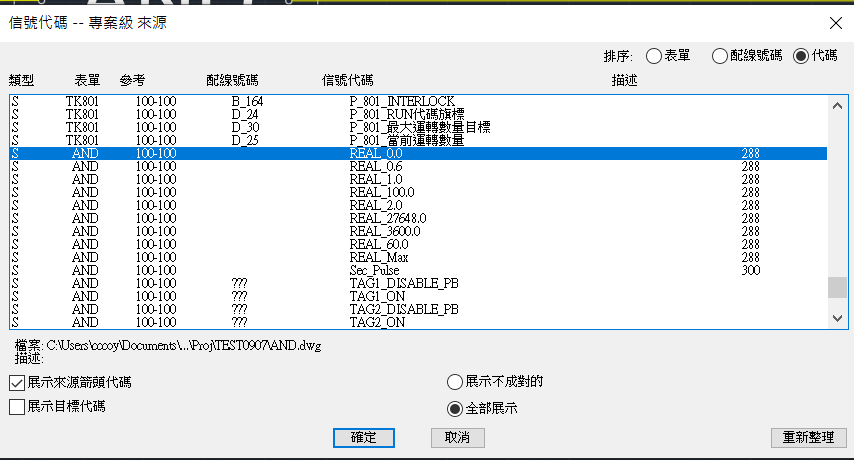Select the REAL_100.0 row

click(x=418, y=193)
